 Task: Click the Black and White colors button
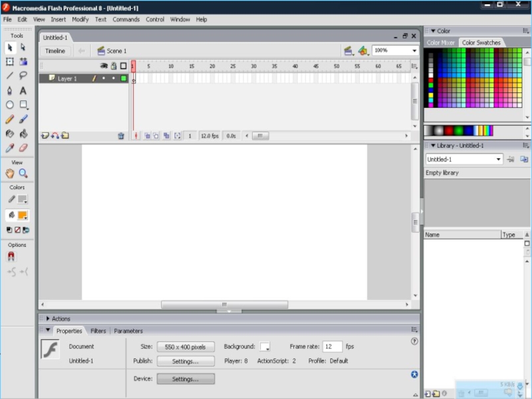[9, 230]
